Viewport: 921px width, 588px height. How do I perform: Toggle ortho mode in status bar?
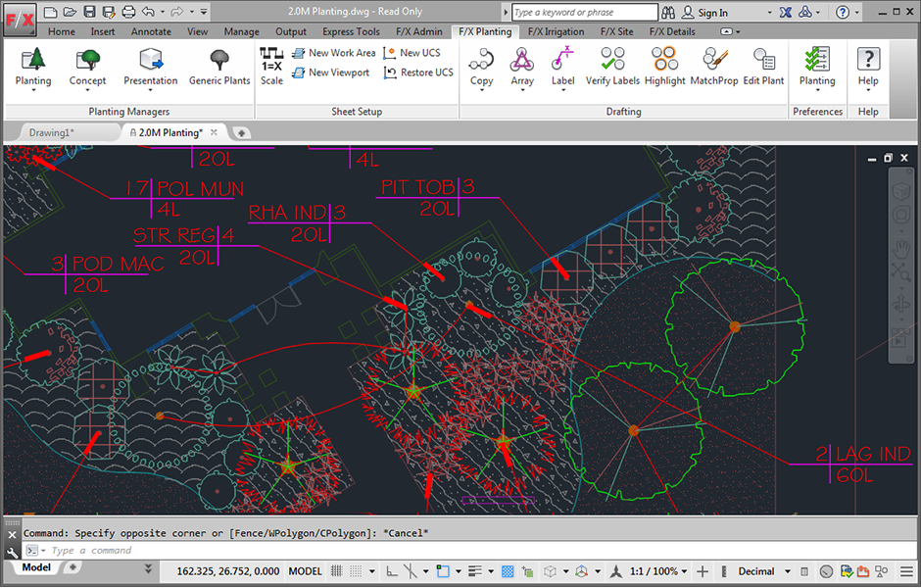point(391,571)
